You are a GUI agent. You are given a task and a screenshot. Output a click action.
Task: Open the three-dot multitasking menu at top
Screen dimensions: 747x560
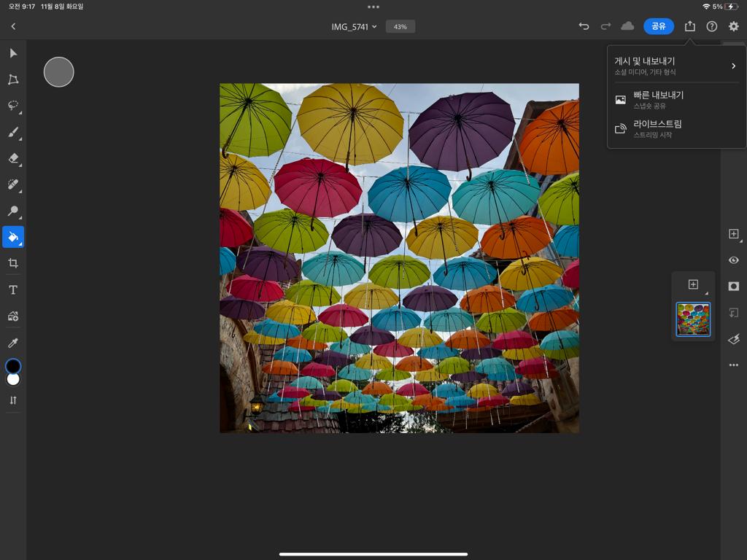[x=373, y=7]
